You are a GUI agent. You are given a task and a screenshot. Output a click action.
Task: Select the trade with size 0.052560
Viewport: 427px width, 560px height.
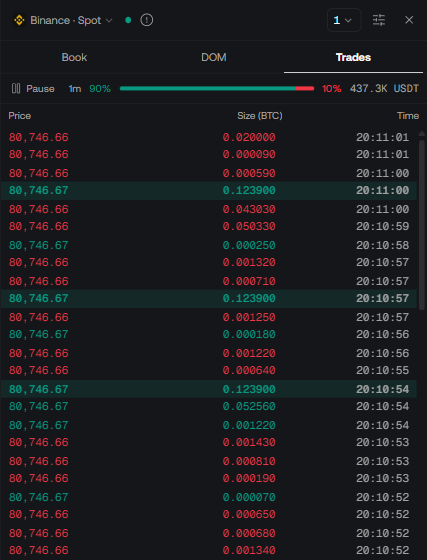209,406
